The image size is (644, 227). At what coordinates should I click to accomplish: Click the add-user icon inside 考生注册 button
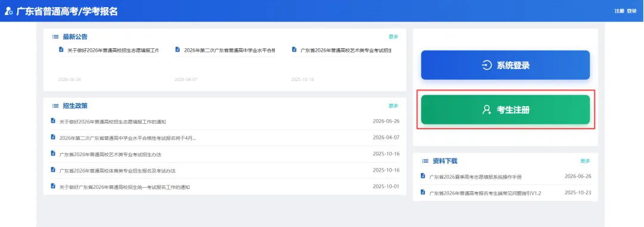487,110
